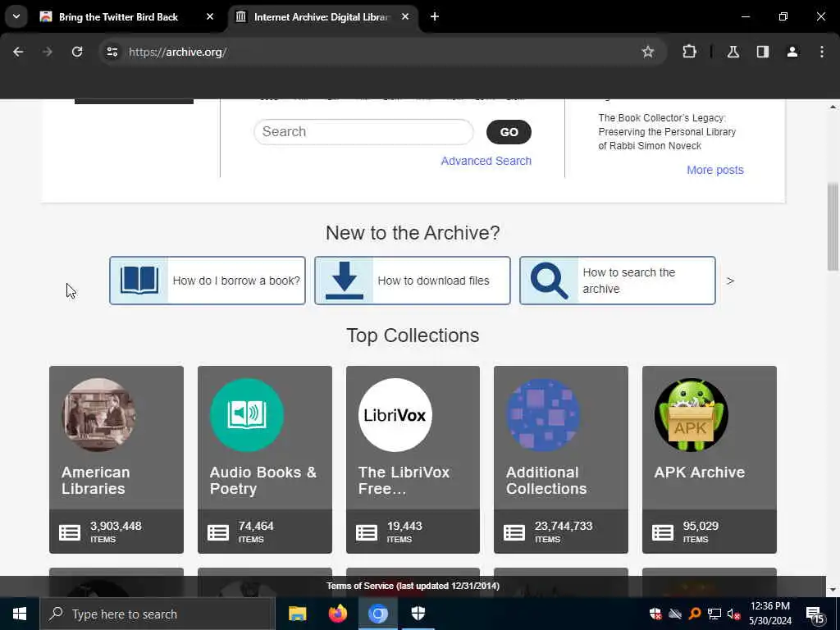Open The Book Collector's Legacy blog post
Viewport: 840px width, 630px height.
(x=667, y=132)
